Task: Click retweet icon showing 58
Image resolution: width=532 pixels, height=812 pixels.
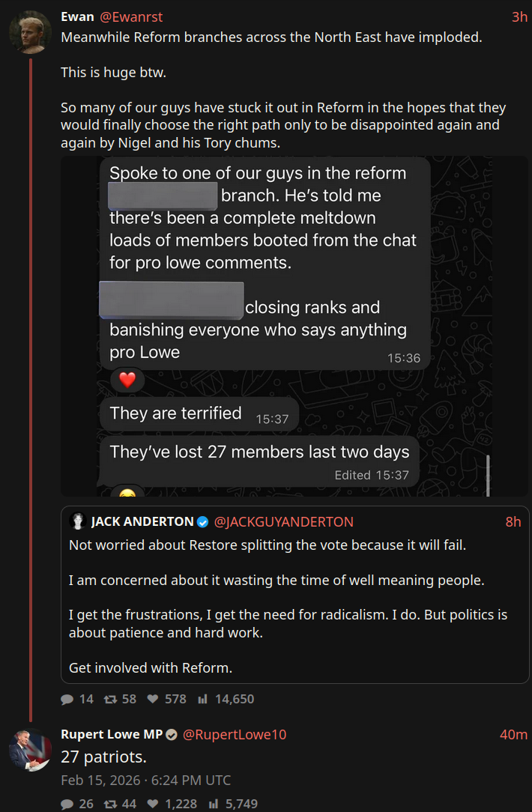Action: pyautogui.click(x=110, y=699)
